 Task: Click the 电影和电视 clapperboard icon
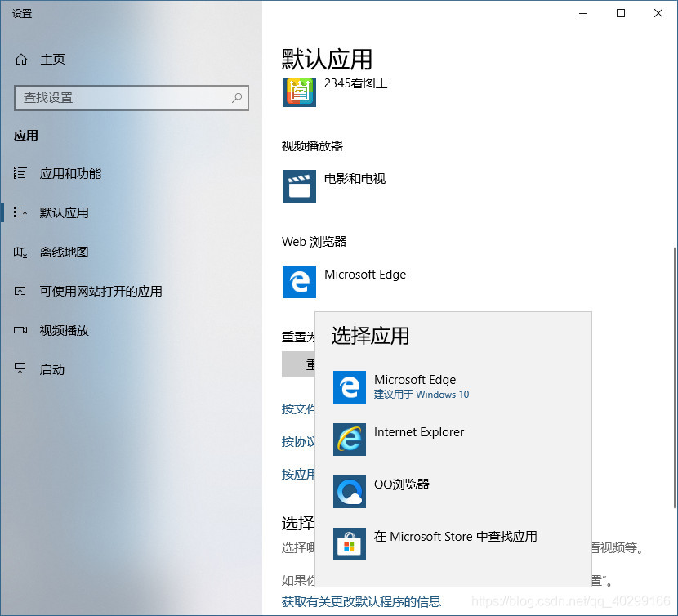click(x=300, y=186)
